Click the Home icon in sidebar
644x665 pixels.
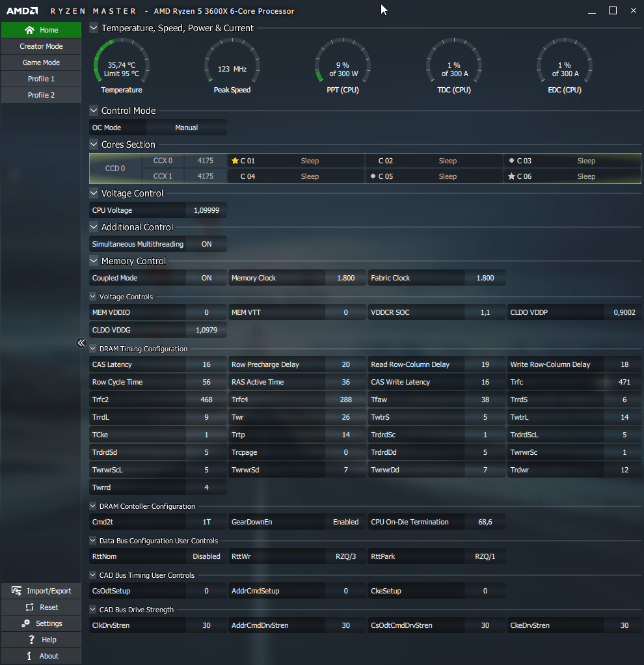(29, 30)
